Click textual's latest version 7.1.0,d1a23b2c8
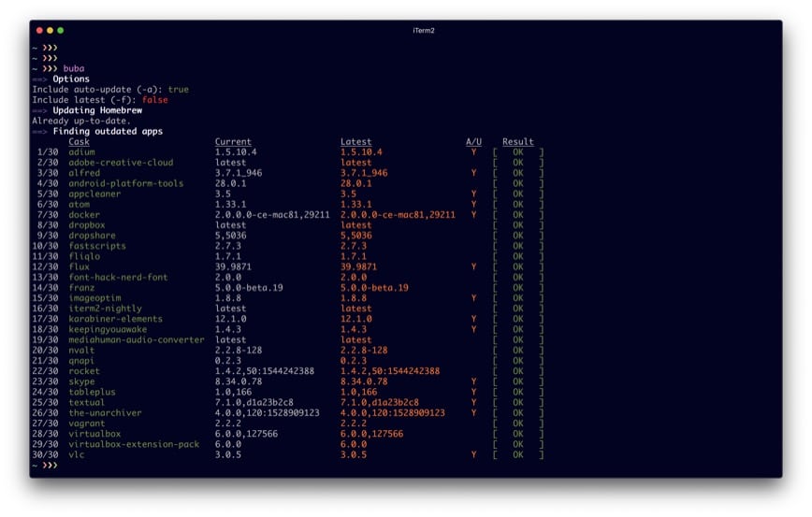The image size is (812, 517). pos(380,402)
